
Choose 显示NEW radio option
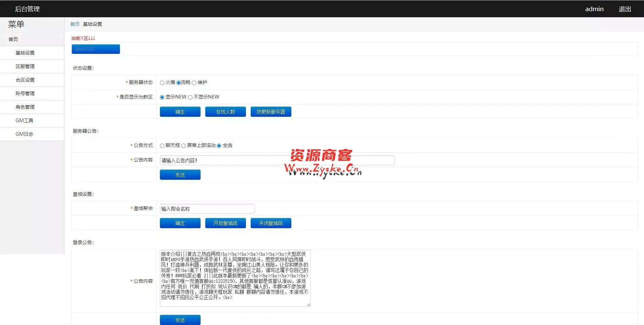[162, 97]
